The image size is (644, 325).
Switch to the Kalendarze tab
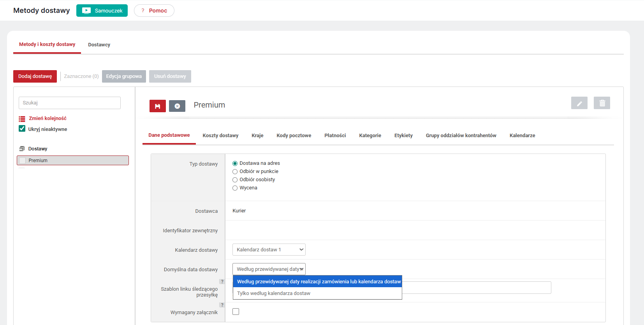(x=523, y=136)
